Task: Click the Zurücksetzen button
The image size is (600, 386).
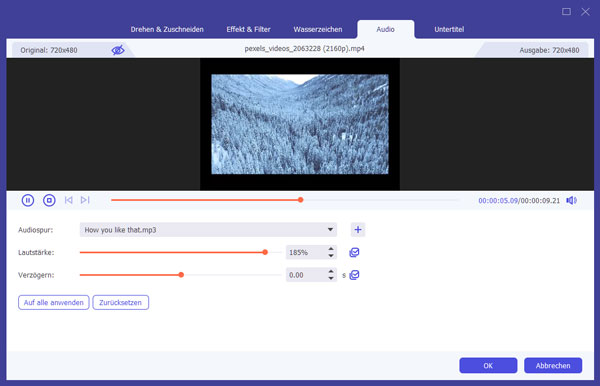Action: point(121,302)
